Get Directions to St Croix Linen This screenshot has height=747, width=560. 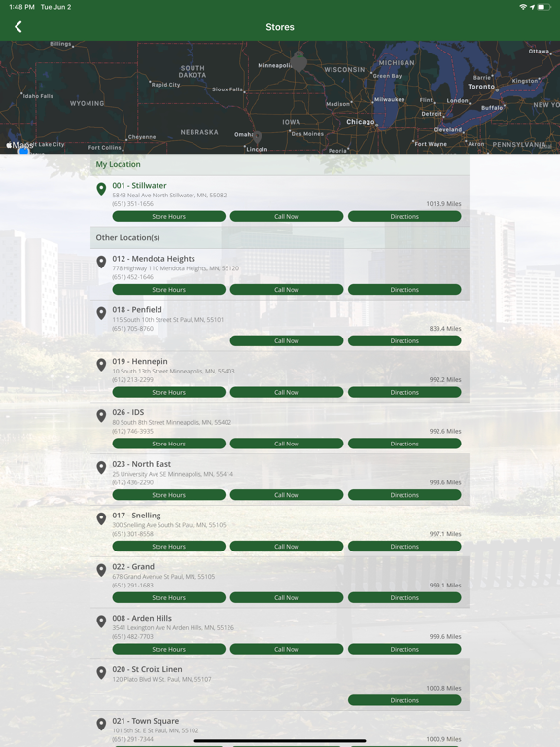[x=404, y=701]
